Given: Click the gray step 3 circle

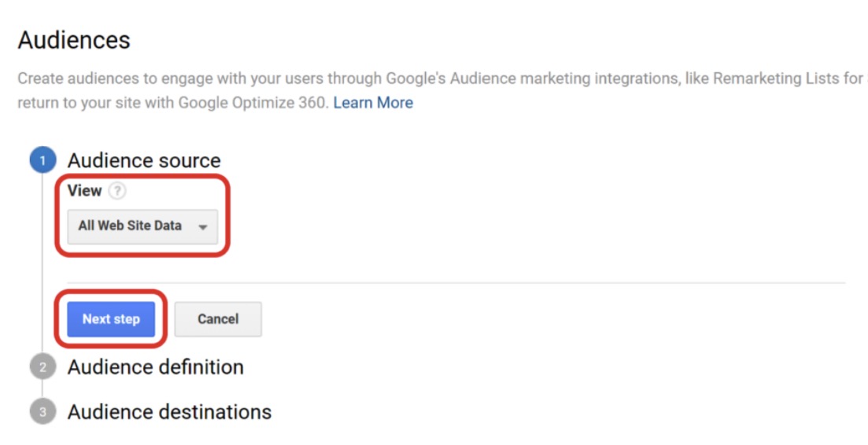Looking at the screenshot, I should (x=42, y=412).
